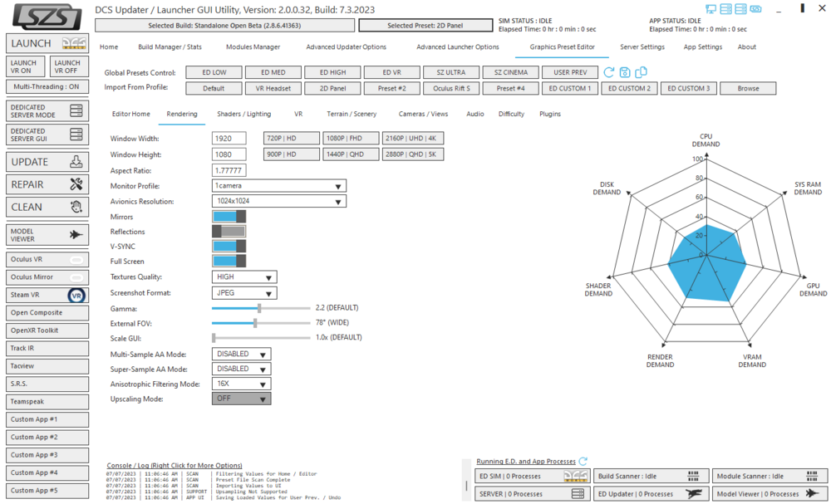Apply the SZ ULTRA global preset

tap(451, 72)
